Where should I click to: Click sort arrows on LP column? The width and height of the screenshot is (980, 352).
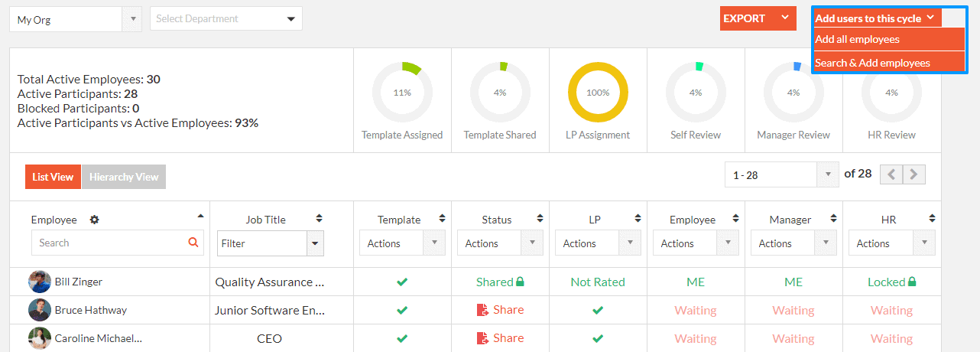(x=638, y=219)
